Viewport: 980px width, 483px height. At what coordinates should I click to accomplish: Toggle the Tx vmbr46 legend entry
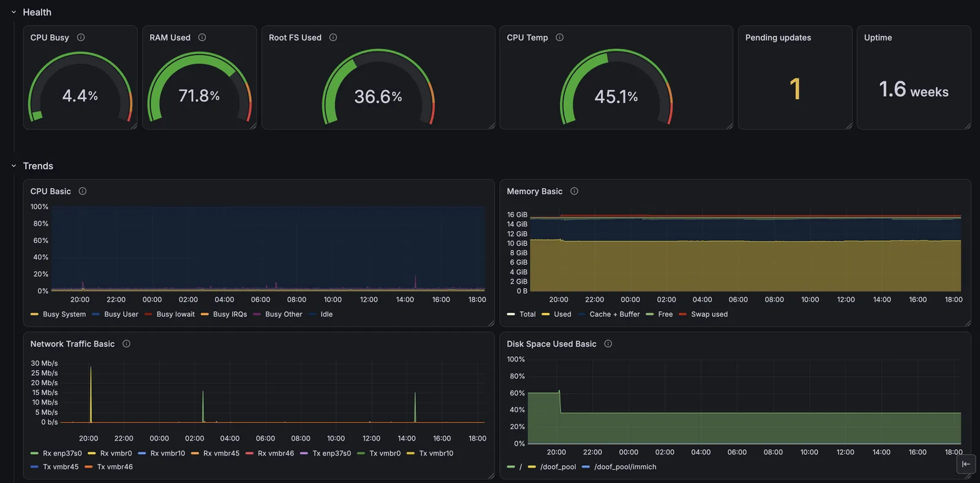tap(115, 467)
